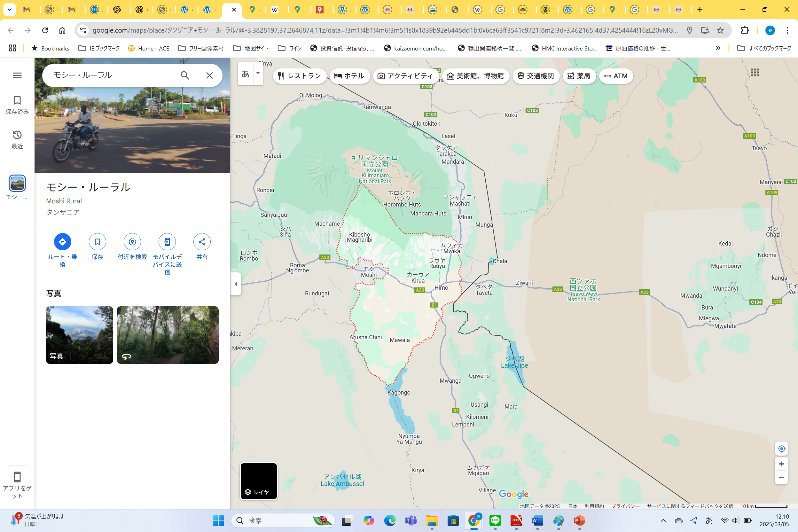Image resolution: width=798 pixels, height=532 pixels.
Task: Open すべてのブックマーク folder
Action: [x=764, y=48]
